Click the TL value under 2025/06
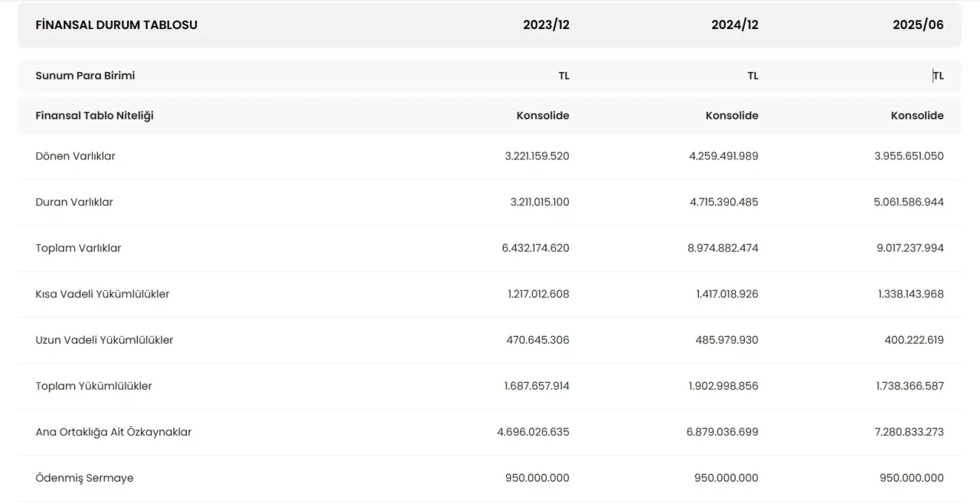Viewport: 980px width, 504px height. pyautogui.click(x=938, y=76)
